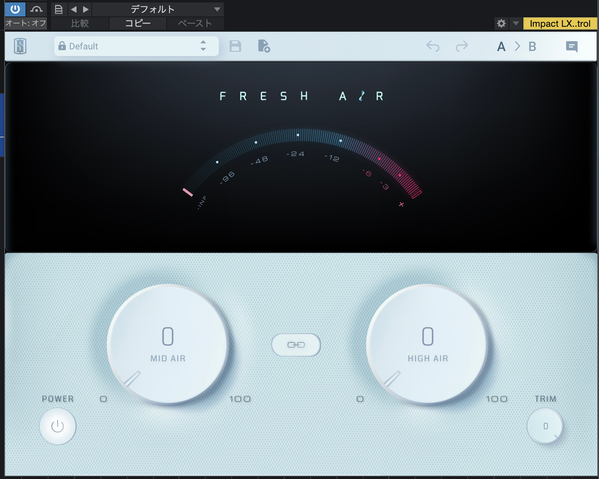Go to next preset with right arrow
This screenshot has height=479, width=599.
86,9
